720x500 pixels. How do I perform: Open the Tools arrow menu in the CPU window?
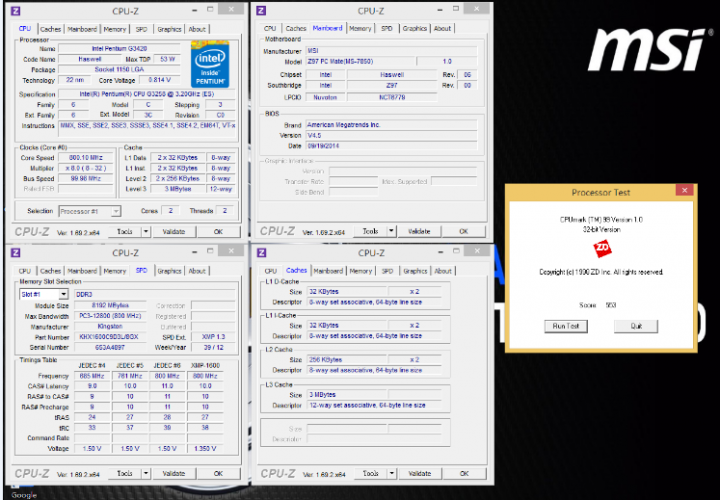[146, 231]
